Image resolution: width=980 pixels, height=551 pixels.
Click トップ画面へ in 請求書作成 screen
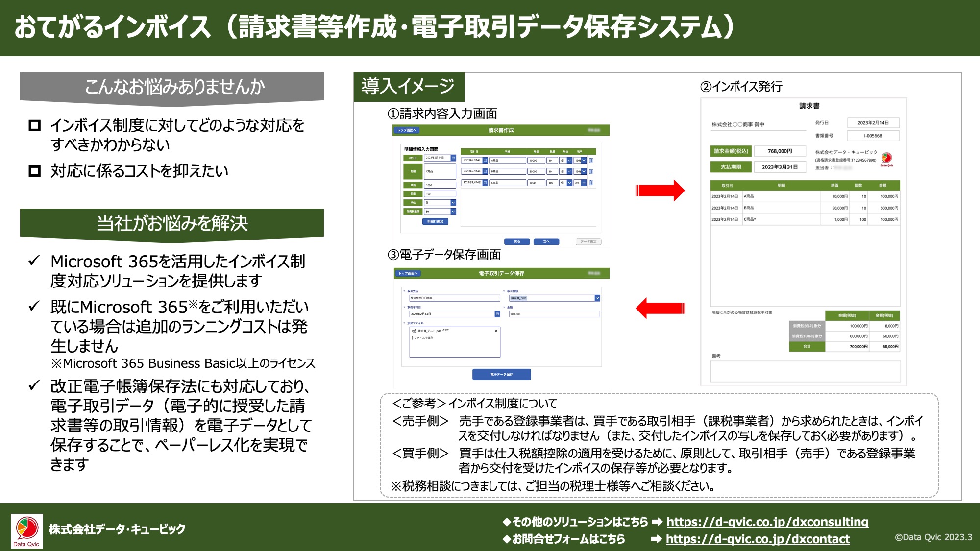point(406,130)
